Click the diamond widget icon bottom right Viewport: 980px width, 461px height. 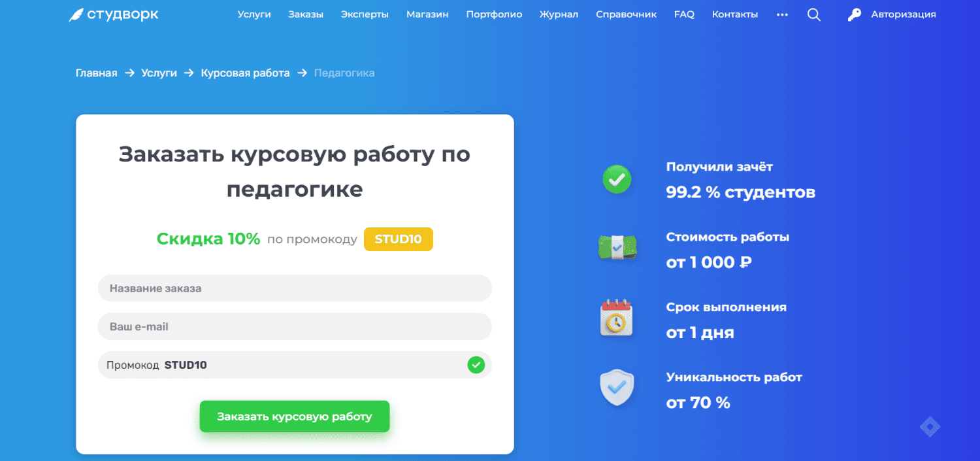929,427
